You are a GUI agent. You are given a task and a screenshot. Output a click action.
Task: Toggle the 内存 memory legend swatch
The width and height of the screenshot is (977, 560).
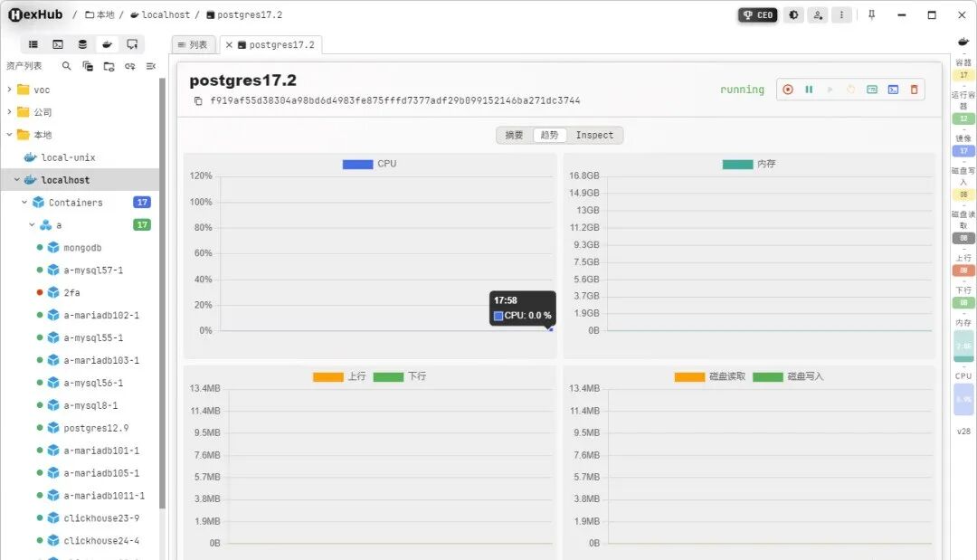tap(738, 165)
